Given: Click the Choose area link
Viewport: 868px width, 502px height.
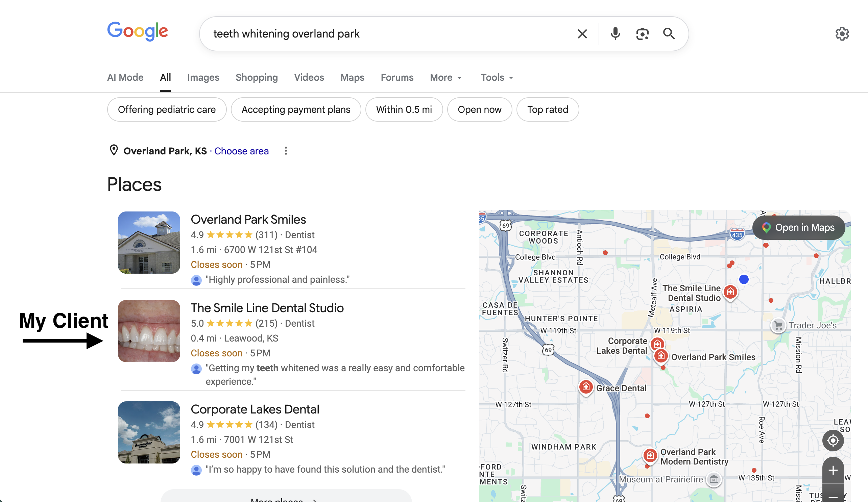Looking at the screenshot, I should click(241, 151).
